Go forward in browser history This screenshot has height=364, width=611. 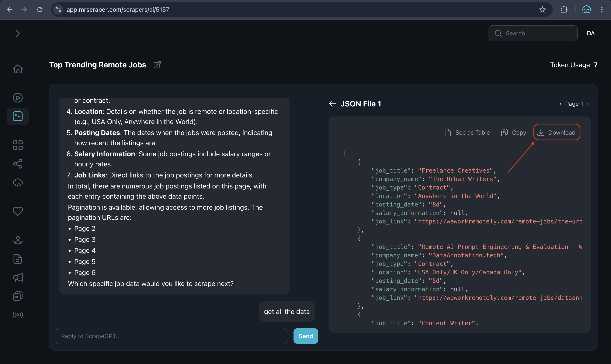point(24,10)
